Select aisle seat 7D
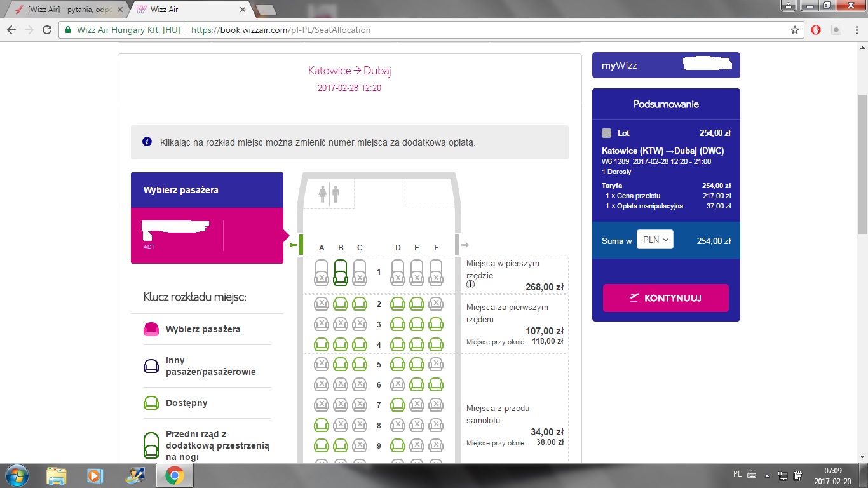The height and width of the screenshot is (488, 868). point(398,405)
